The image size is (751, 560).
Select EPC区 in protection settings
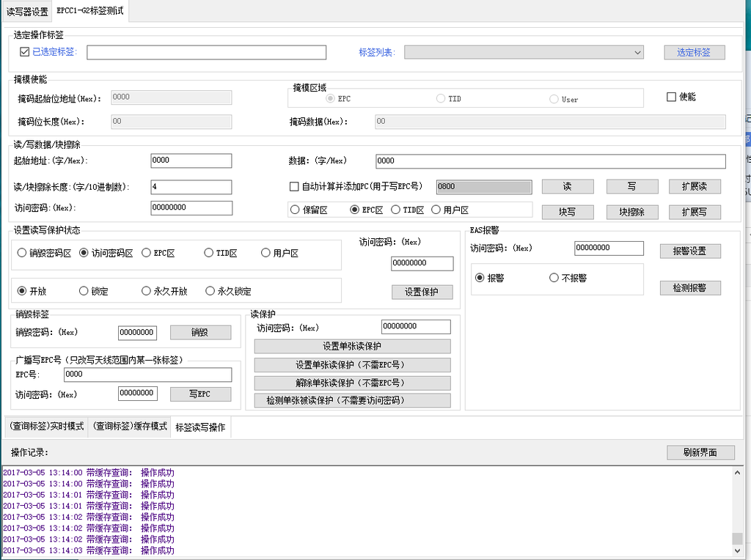click(x=146, y=253)
